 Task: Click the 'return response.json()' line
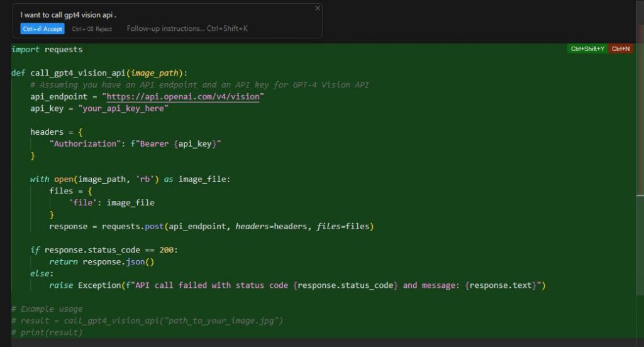pos(102,262)
